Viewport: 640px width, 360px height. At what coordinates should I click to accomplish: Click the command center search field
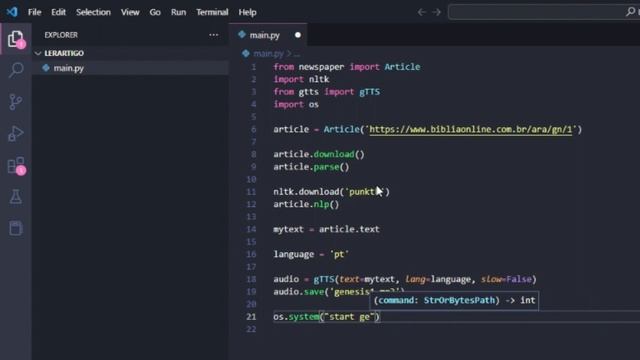tap(543, 12)
